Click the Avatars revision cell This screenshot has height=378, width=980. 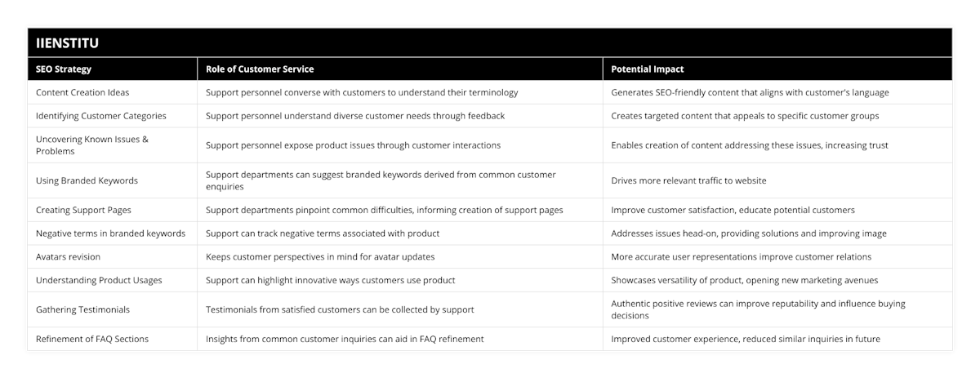[x=69, y=256]
